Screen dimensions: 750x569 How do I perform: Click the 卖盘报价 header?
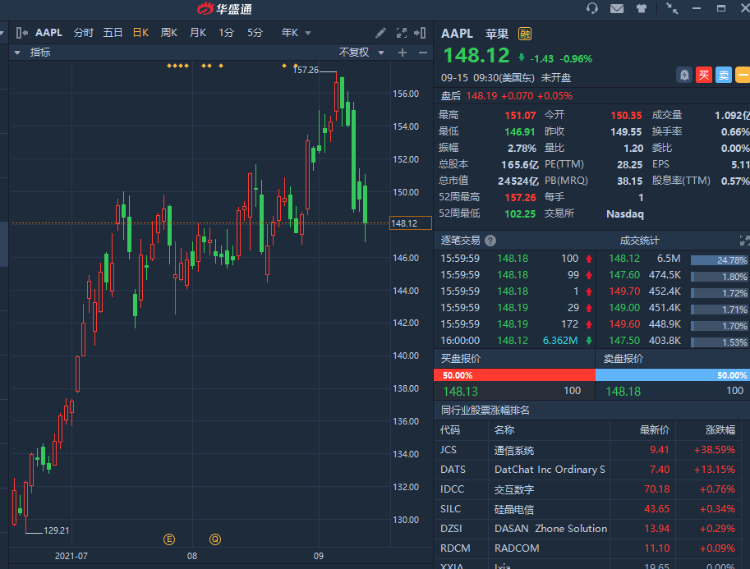point(623,359)
